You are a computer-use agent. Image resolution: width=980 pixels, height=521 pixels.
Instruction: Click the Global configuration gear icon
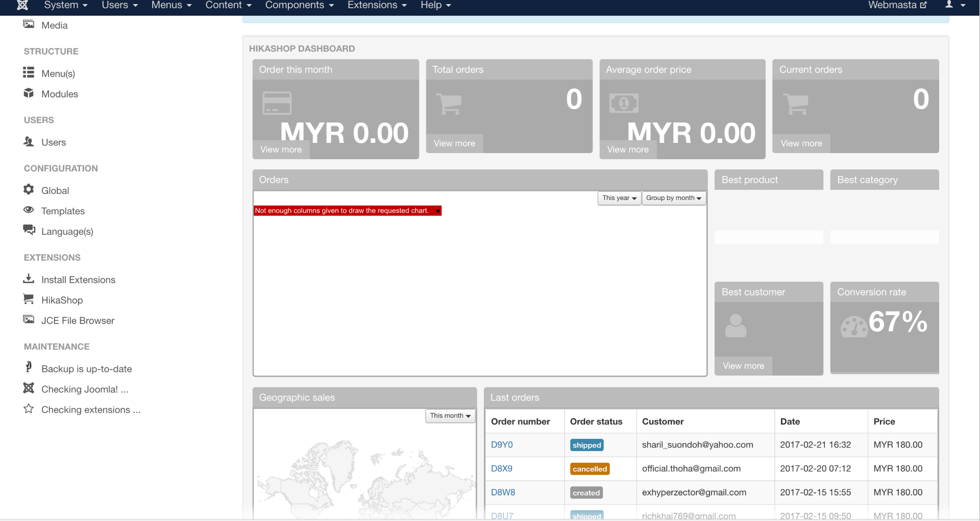(x=29, y=190)
